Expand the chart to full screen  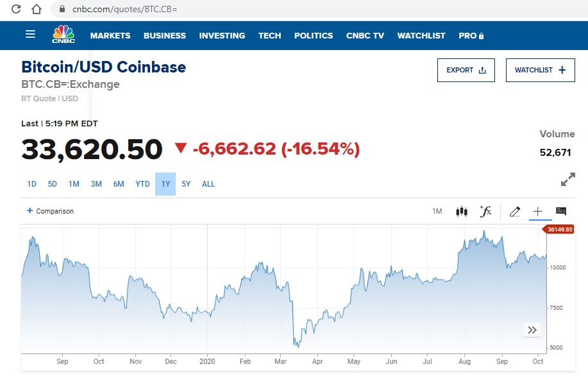[x=567, y=180]
